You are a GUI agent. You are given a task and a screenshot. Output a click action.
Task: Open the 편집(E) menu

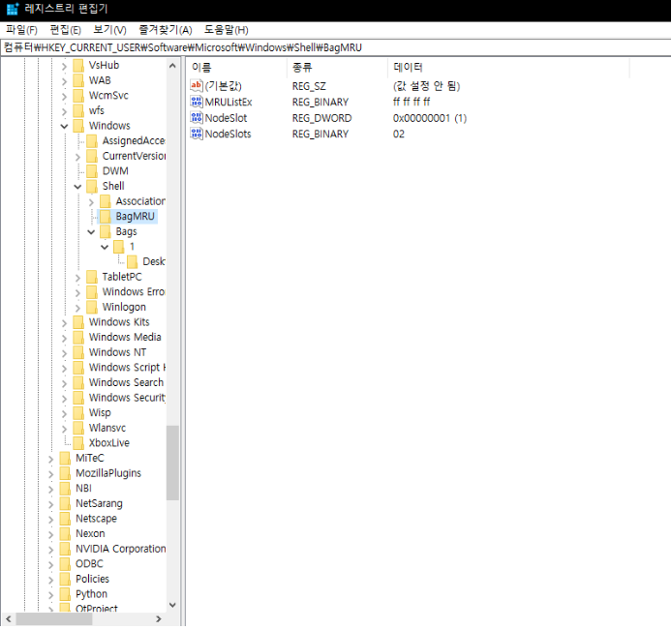point(65,30)
